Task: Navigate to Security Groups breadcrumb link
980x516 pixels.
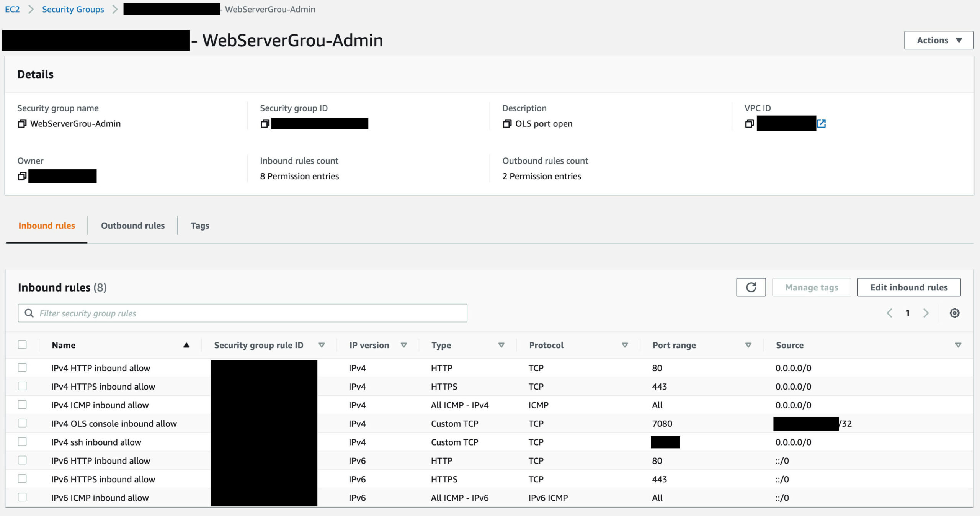Action: pos(73,9)
